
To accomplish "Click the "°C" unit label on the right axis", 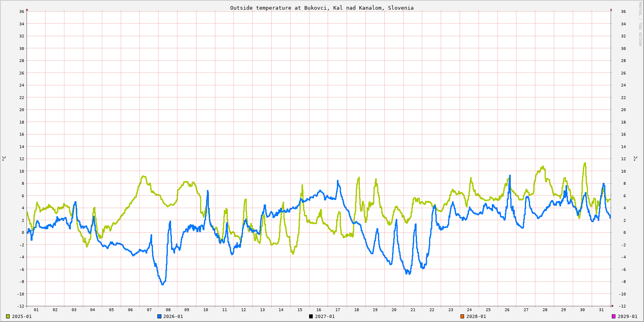I will [635, 159].
